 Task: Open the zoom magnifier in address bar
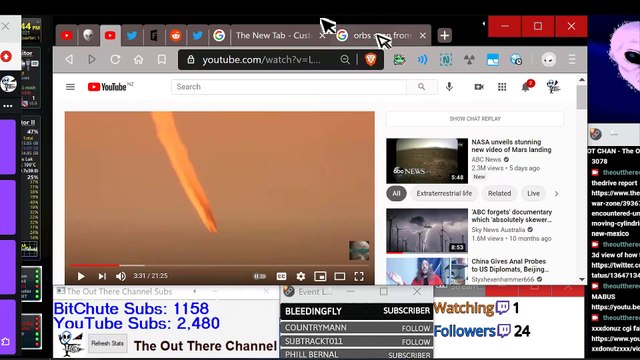pos(345,60)
